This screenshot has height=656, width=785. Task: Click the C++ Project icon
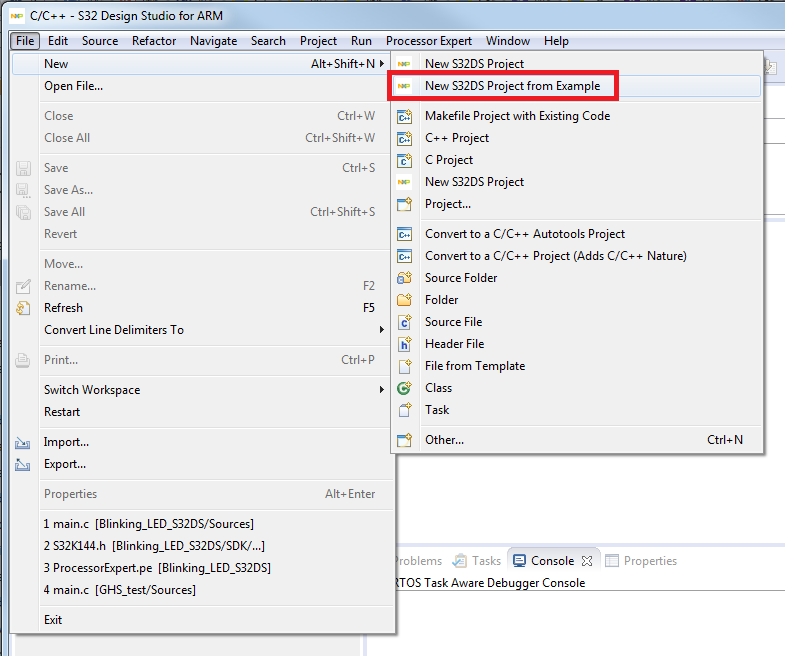point(405,138)
